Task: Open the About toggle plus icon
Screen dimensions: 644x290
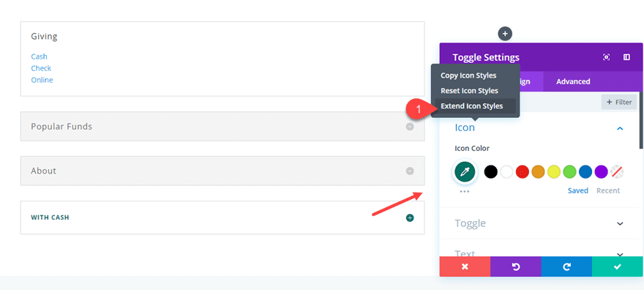Action: 410,171
